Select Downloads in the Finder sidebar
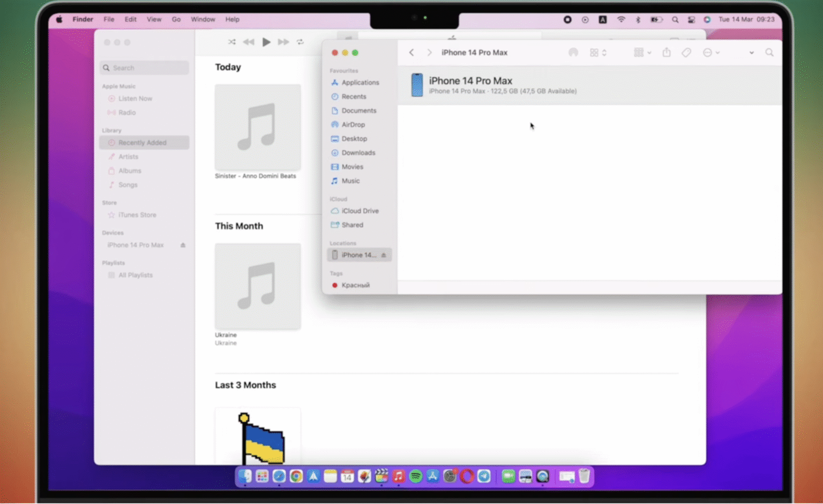 [x=359, y=153]
